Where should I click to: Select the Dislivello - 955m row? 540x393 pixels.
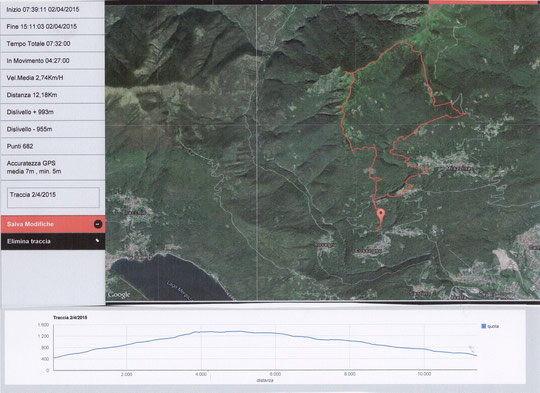[x=53, y=129]
